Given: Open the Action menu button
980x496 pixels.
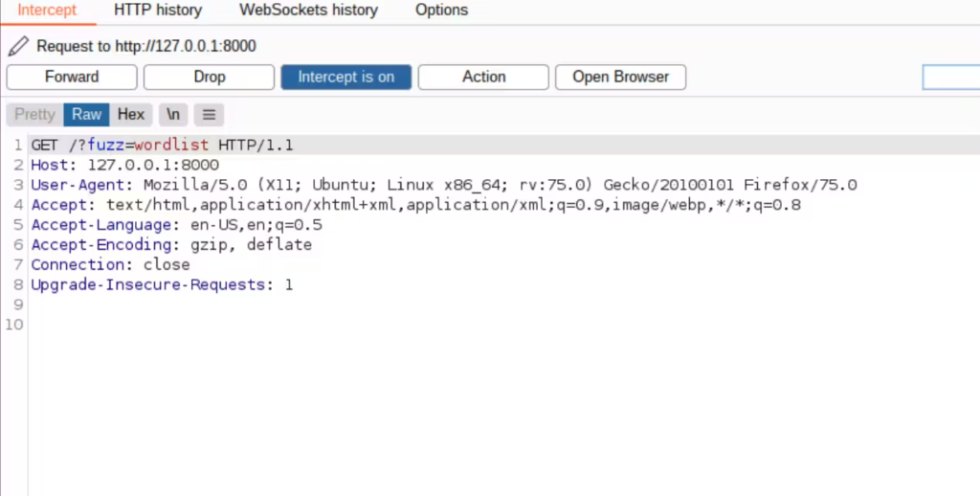Looking at the screenshot, I should tap(483, 77).
